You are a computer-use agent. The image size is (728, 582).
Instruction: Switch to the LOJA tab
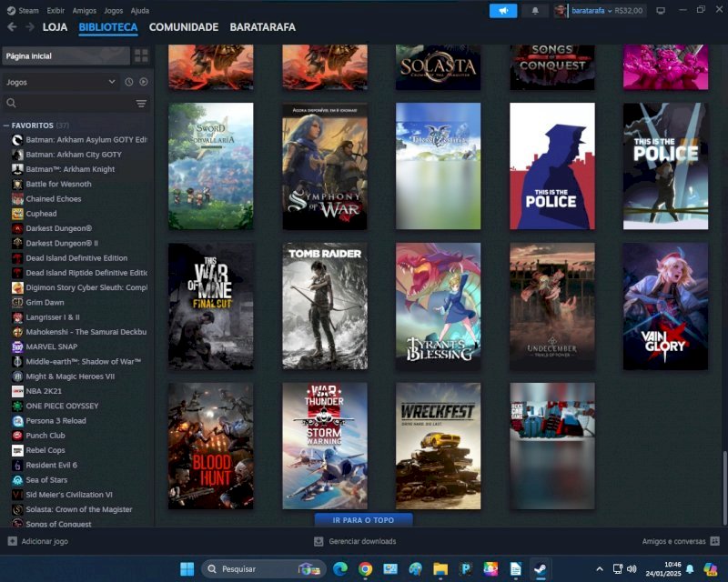(55, 27)
